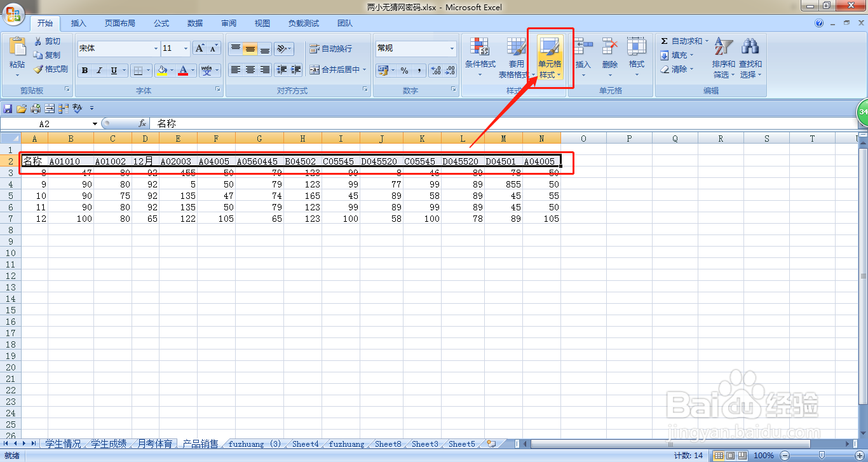Open the Font dialog launcher (字体)
Viewport: 868px width, 462px height.
point(218,90)
